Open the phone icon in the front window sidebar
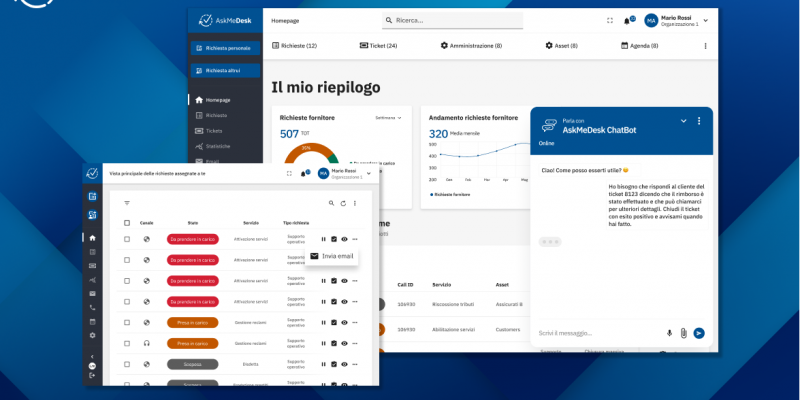 [92, 308]
